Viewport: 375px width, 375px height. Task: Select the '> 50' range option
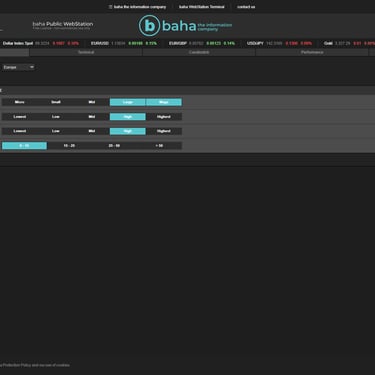pyautogui.click(x=159, y=146)
